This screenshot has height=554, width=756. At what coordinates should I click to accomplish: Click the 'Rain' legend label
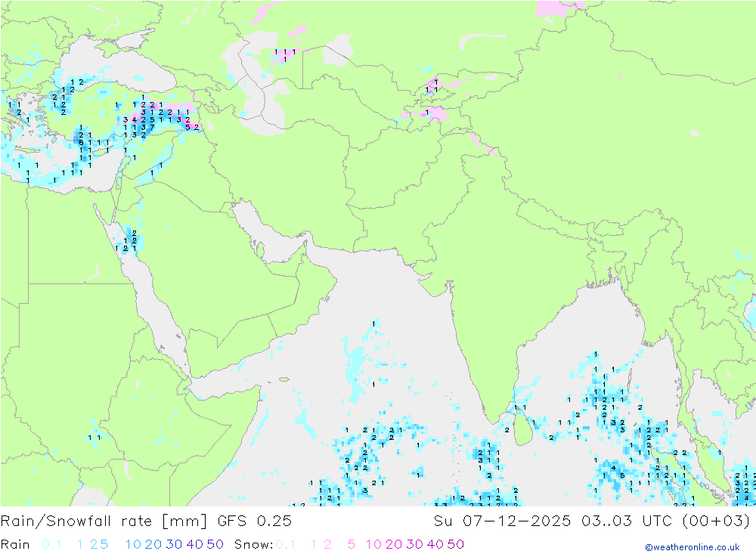coord(15,544)
